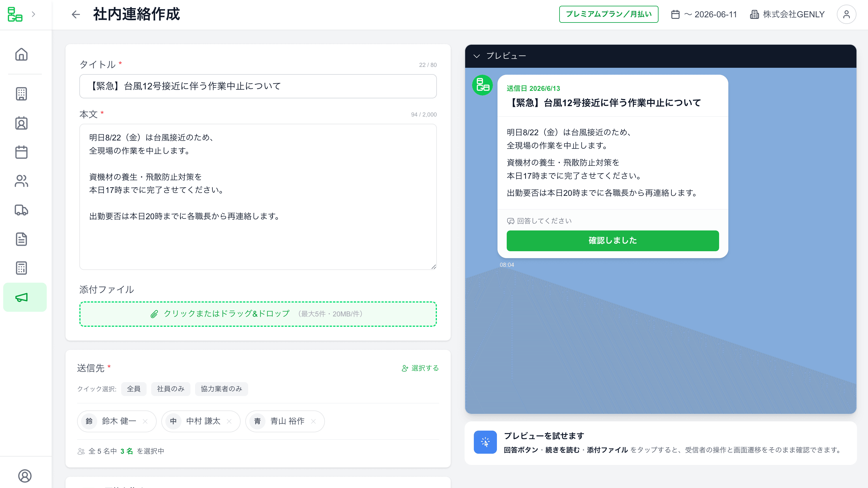
Task: Quick-select 社員のみ recipients
Action: (x=171, y=389)
